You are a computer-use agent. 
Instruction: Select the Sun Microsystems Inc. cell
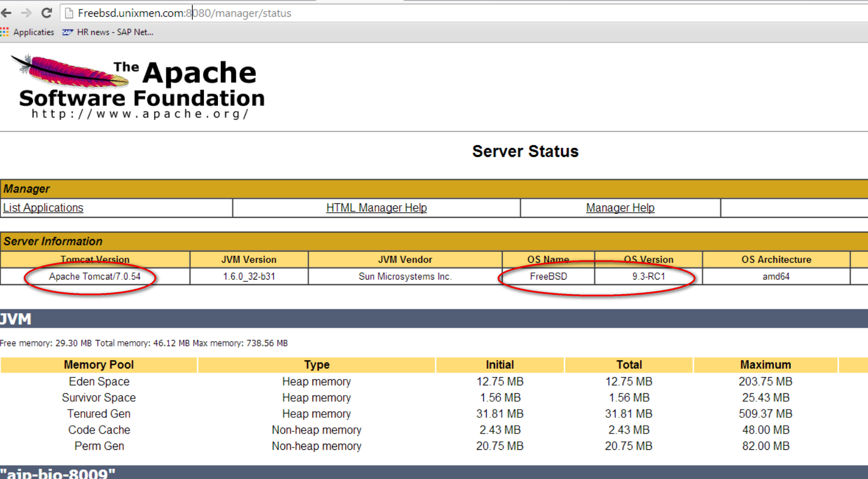[x=405, y=276]
